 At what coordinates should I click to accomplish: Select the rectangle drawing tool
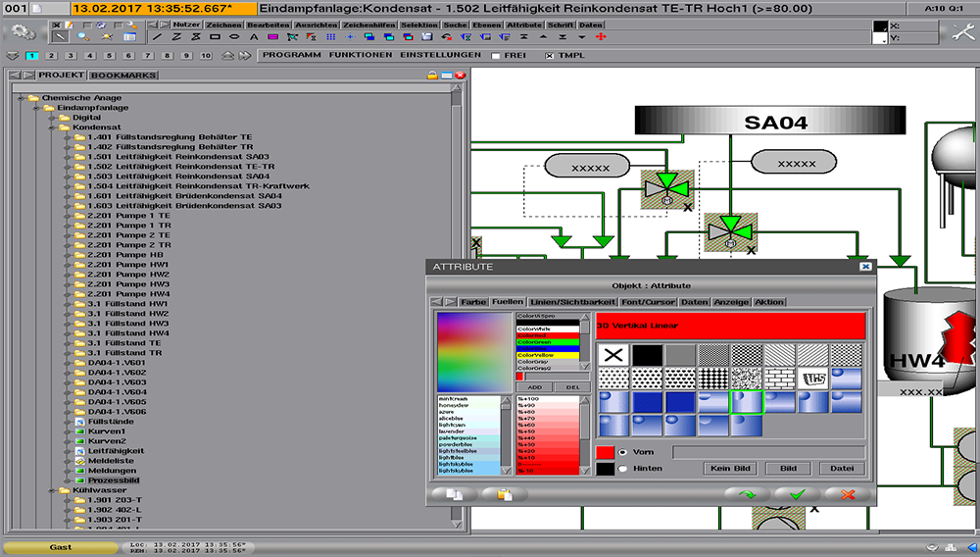tap(215, 37)
